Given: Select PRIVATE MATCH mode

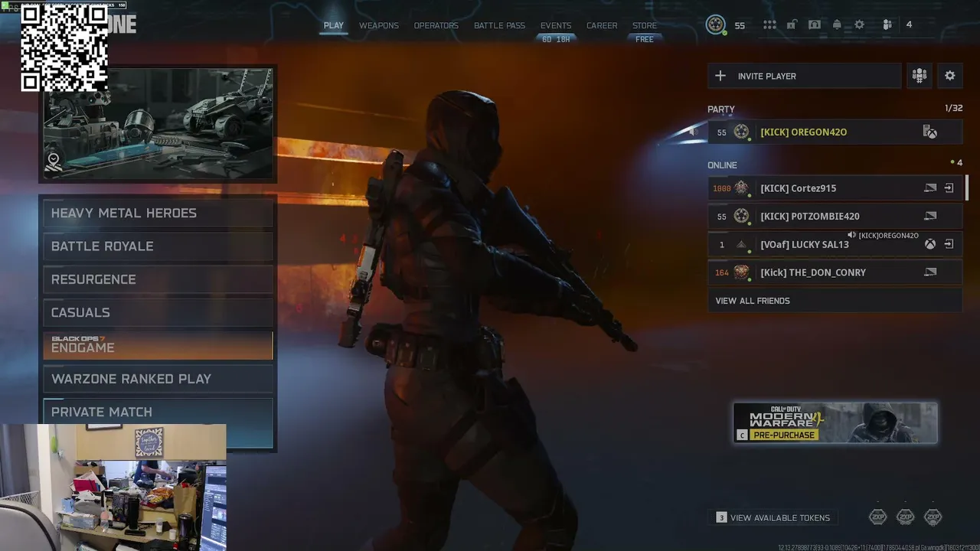Looking at the screenshot, I should click(158, 412).
